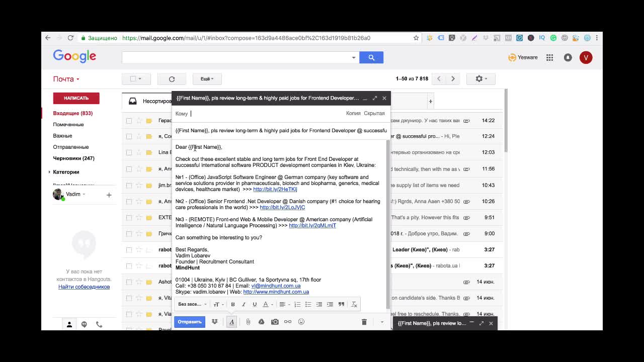Screen dimensions: 644x362
Task: Open Важные folder
Action: click(62, 136)
